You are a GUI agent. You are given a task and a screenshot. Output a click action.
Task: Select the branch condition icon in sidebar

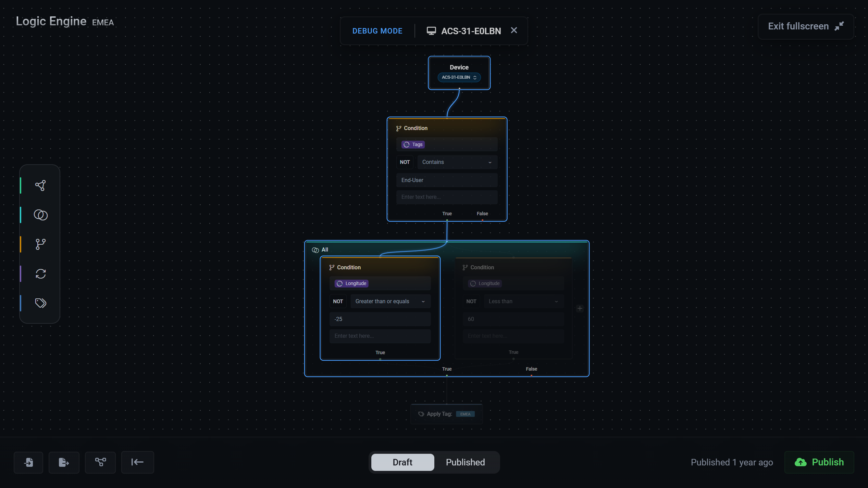tap(40, 244)
